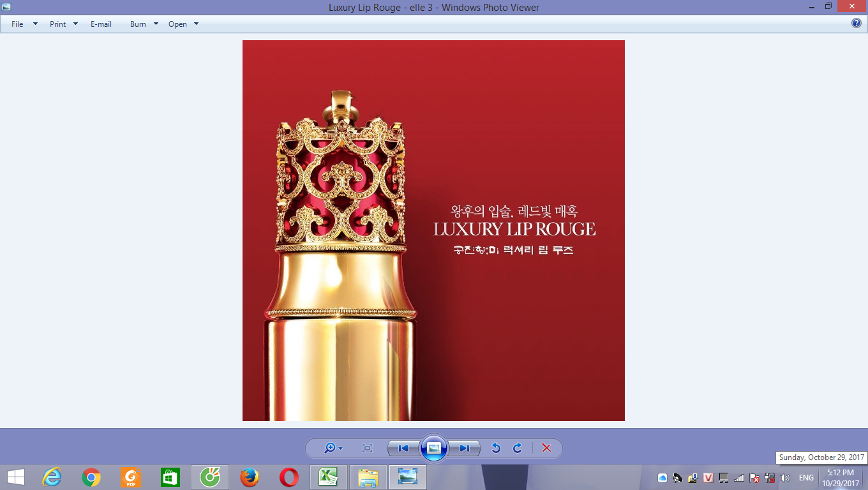The height and width of the screenshot is (490, 868).
Task: Open the Open-with dropdown menu
Action: coord(183,24)
